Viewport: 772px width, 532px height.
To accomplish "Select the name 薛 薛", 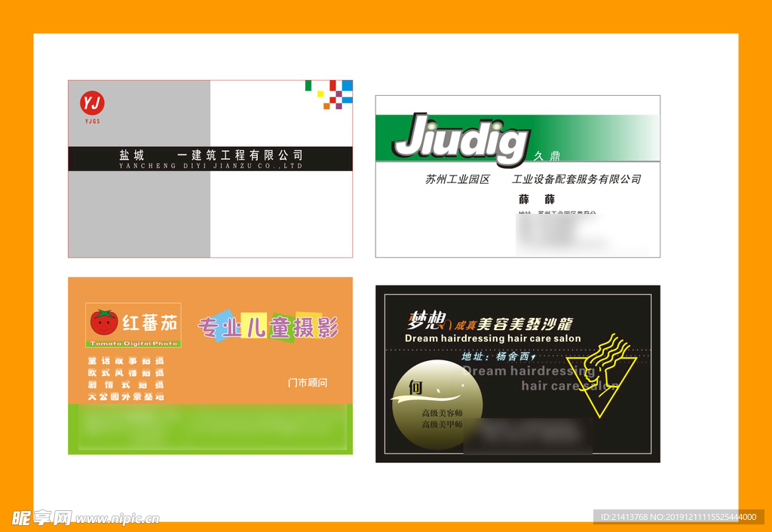I will click(x=537, y=200).
